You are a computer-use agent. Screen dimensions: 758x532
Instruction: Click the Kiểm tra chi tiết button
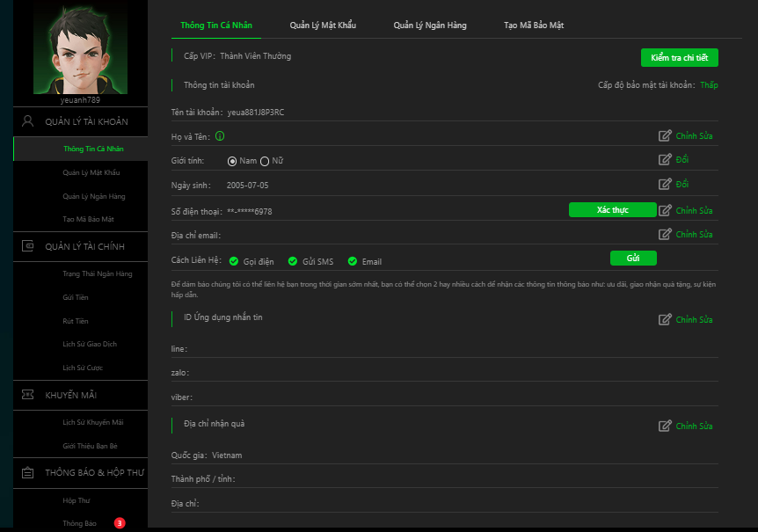[679, 57]
